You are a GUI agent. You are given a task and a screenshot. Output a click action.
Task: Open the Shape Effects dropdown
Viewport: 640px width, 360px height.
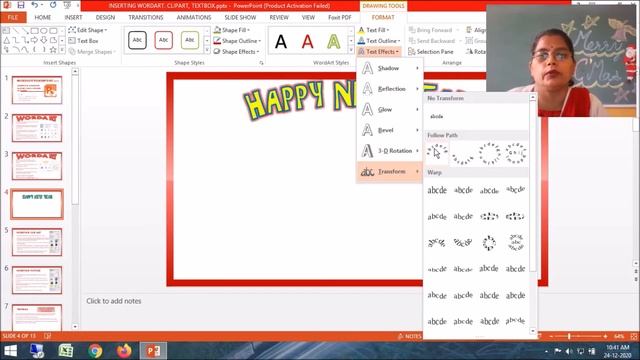pos(236,52)
